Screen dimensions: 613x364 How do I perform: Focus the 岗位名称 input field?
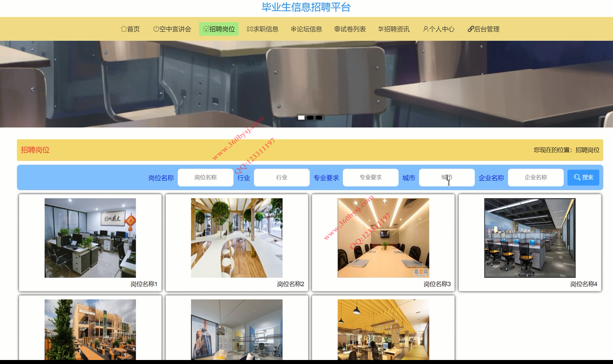click(205, 177)
